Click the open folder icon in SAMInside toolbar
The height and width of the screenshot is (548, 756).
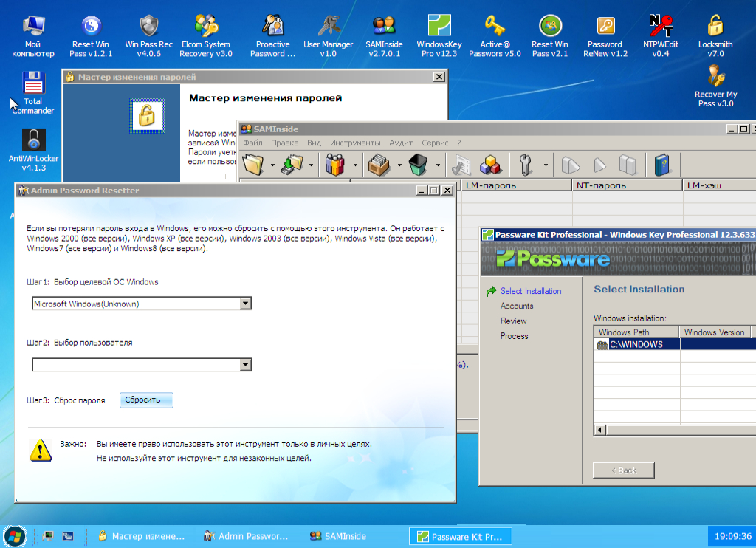coord(253,165)
